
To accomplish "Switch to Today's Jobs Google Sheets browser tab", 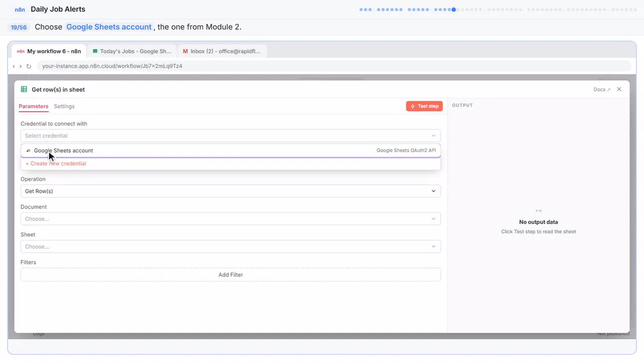I will (132, 51).
